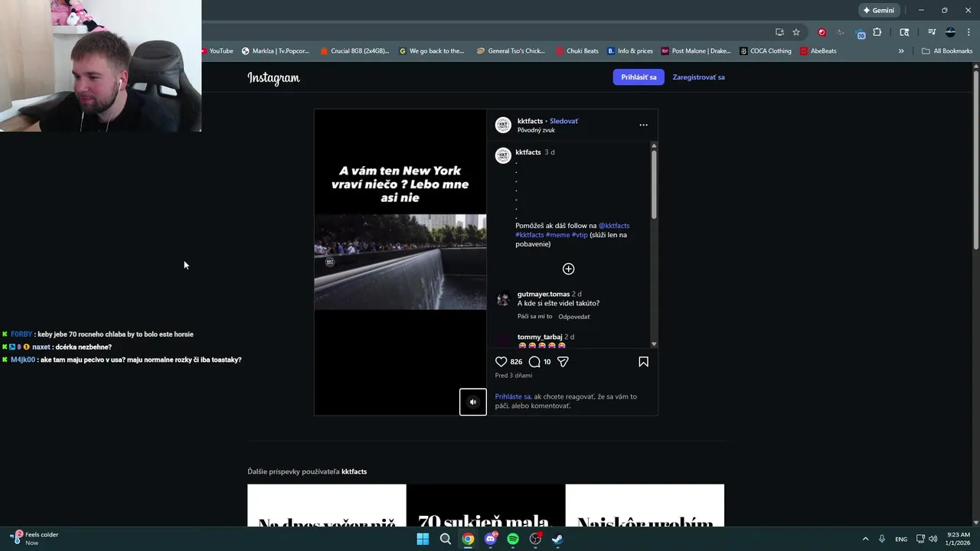This screenshot has height=551, width=980.
Task: Share the post with the paper plane icon
Action: [x=563, y=362]
